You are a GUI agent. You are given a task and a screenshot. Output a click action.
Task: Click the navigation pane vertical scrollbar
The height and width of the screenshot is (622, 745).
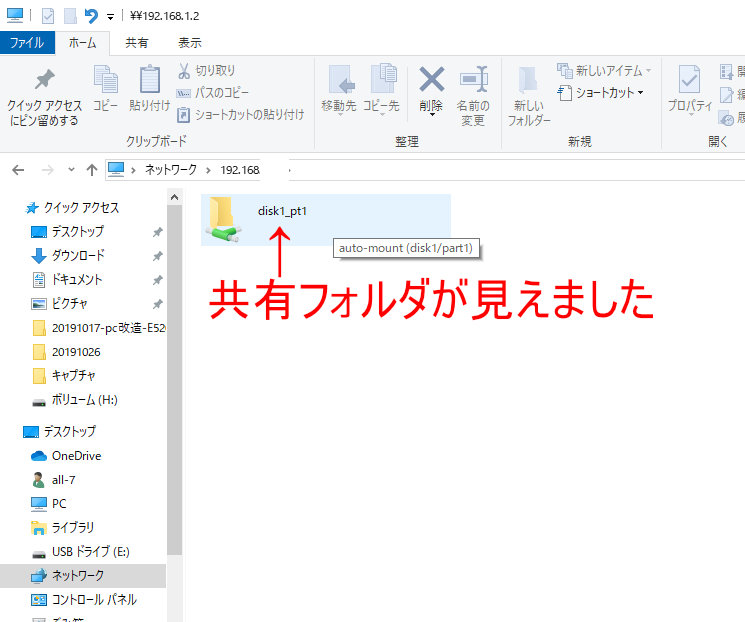(174, 400)
